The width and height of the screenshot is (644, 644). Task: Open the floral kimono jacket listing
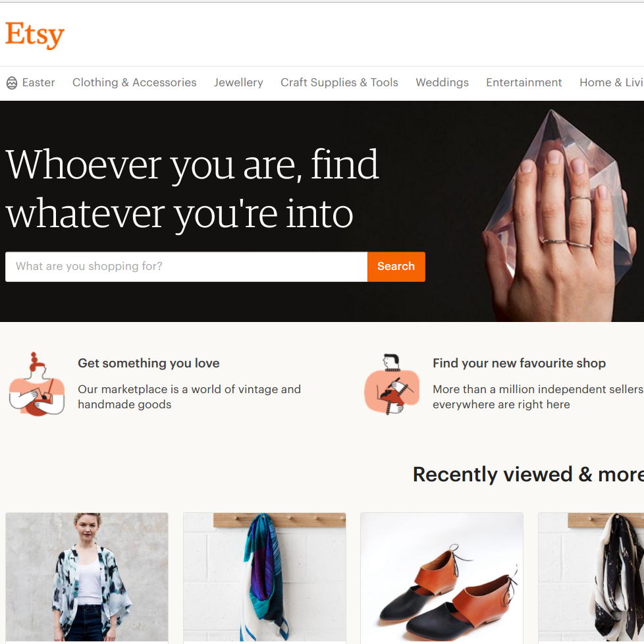click(87, 578)
